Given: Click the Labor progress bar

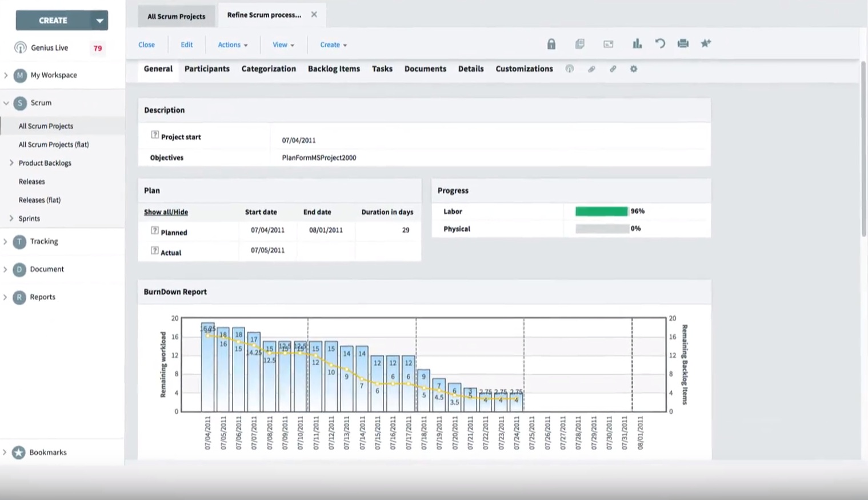Looking at the screenshot, I should pos(601,211).
